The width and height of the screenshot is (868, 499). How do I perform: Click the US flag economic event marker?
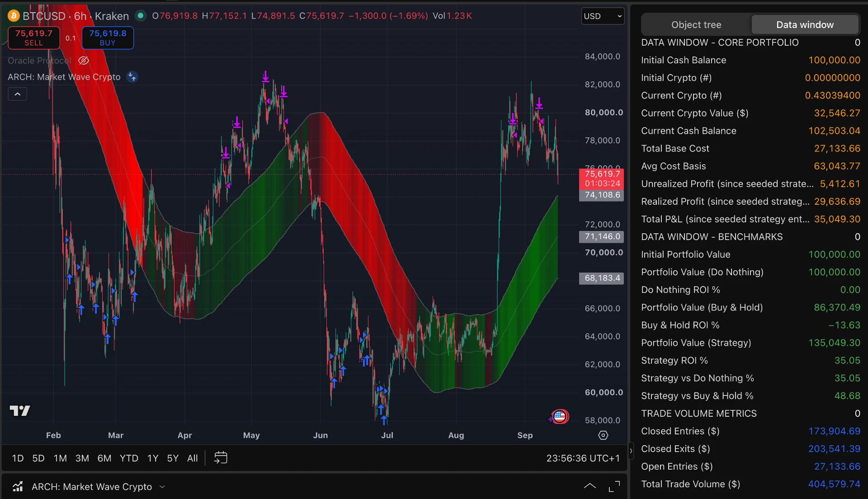560,416
